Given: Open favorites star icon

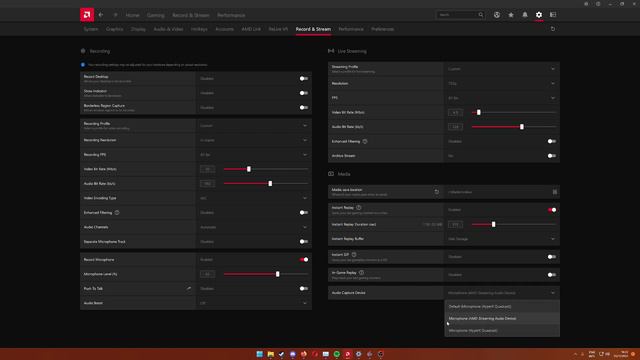Looking at the screenshot, I should (511, 15).
